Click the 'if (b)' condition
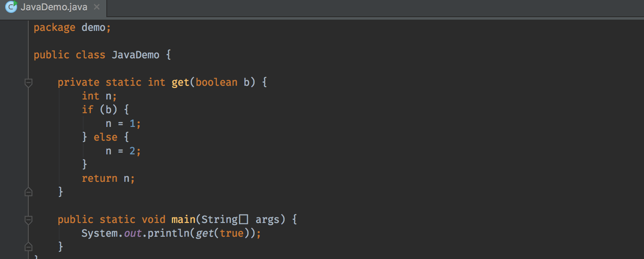644x259 pixels. [x=99, y=110]
